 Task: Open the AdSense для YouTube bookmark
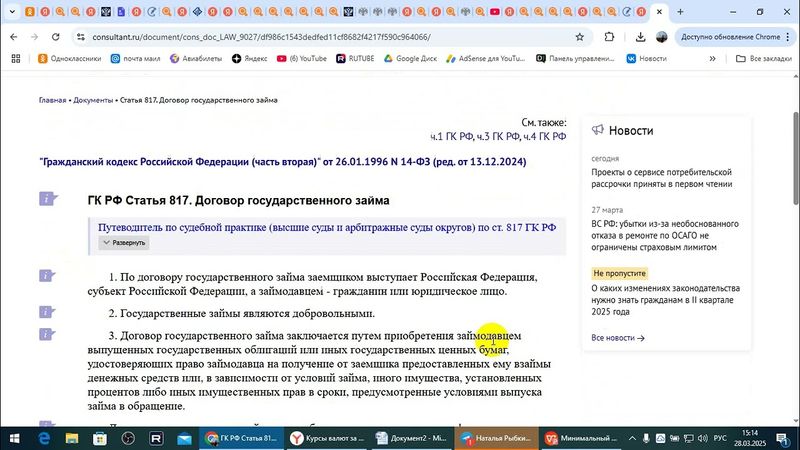(x=485, y=59)
